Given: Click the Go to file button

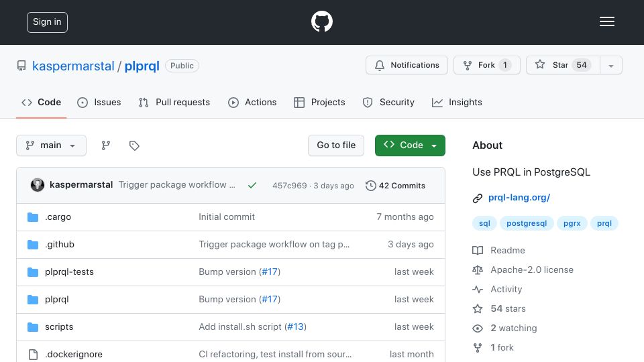Looking at the screenshot, I should pyautogui.click(x=336, y=145).
